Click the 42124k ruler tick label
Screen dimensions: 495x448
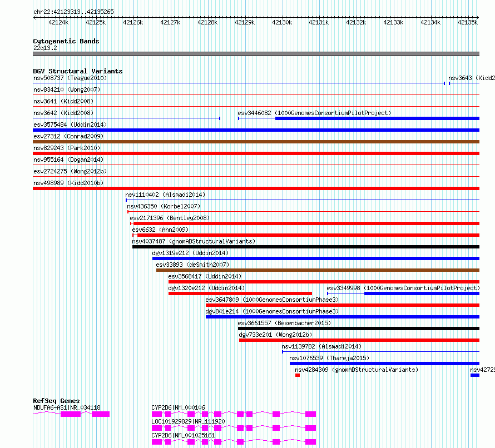[58, 22]
